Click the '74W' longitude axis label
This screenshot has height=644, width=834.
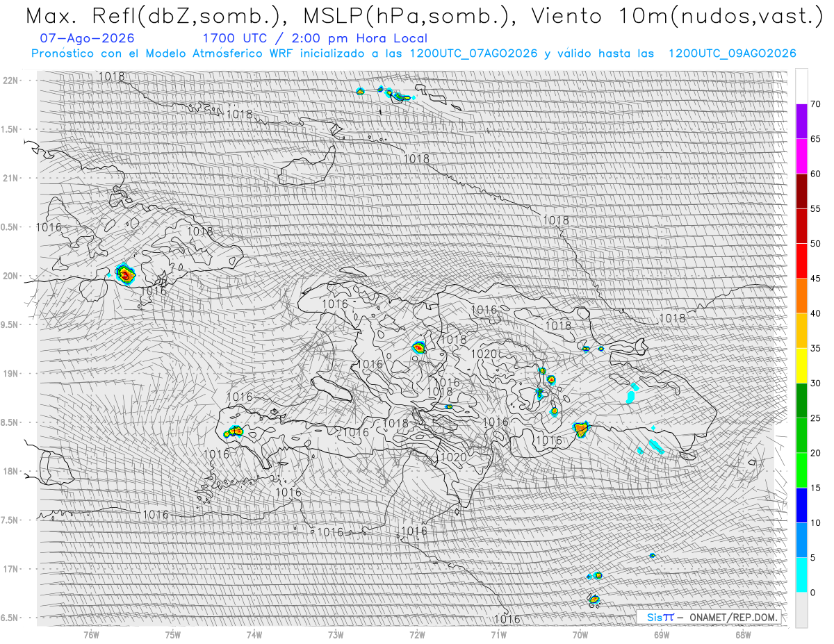(x=254, y=634)
